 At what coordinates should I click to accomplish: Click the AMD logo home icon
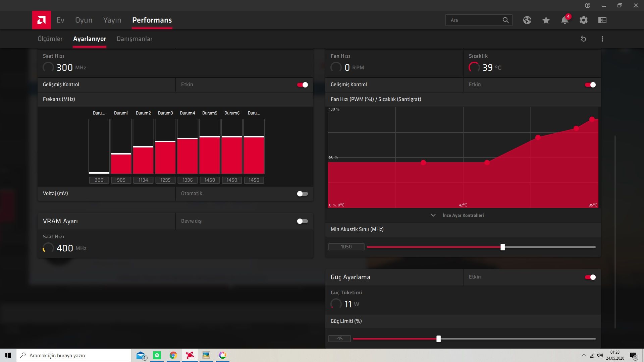(42, 20)
